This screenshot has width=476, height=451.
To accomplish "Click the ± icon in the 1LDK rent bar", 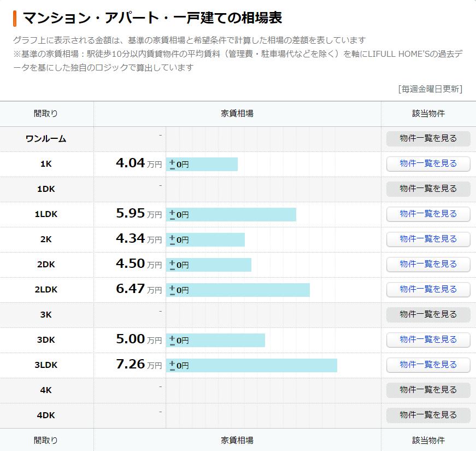I will pyautogui.click(x=172, y=214).
